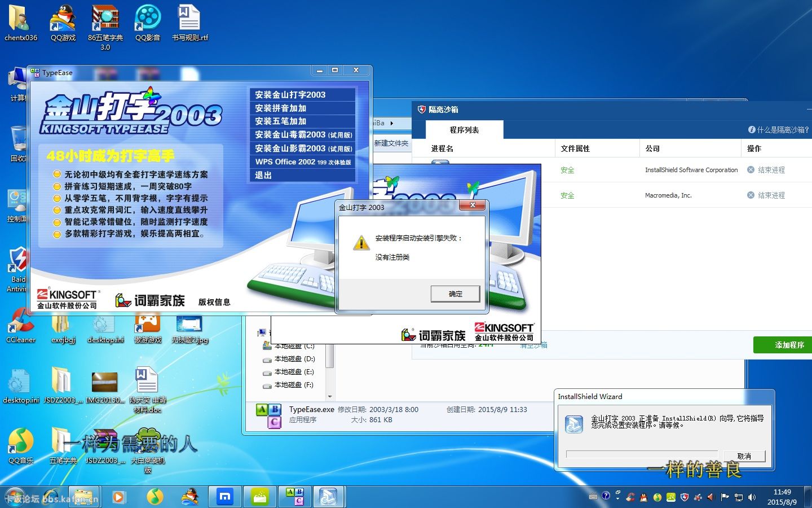Viewport: 812px width, 508px height.
Task: Expand the Explorer address bar breadcrumb arrow
Action: point(392,123)
